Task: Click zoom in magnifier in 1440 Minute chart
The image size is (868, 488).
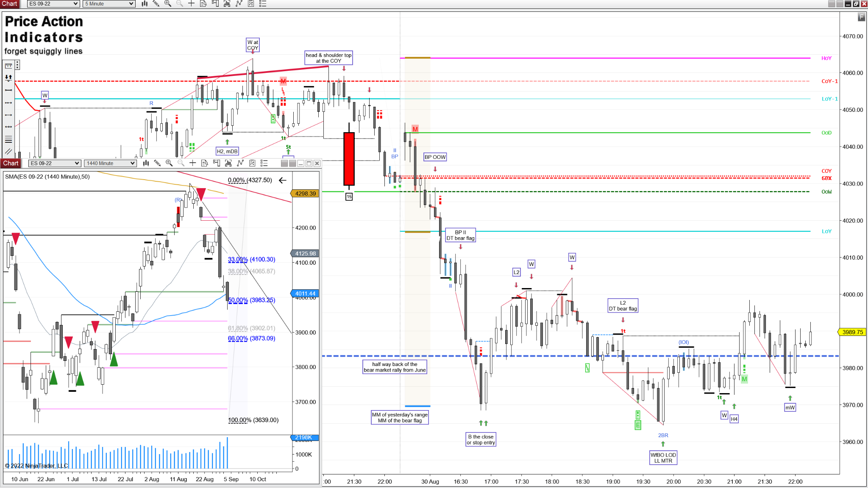Action: coord(169,163)
